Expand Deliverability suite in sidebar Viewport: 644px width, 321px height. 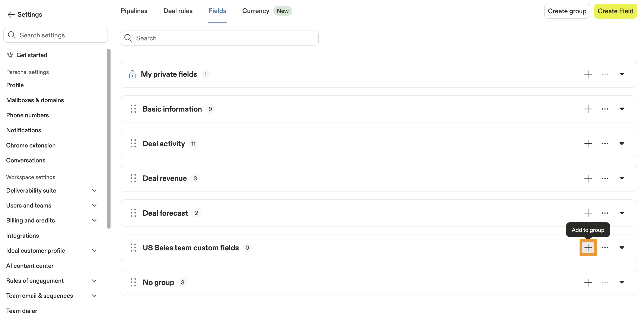pos(94,191)
